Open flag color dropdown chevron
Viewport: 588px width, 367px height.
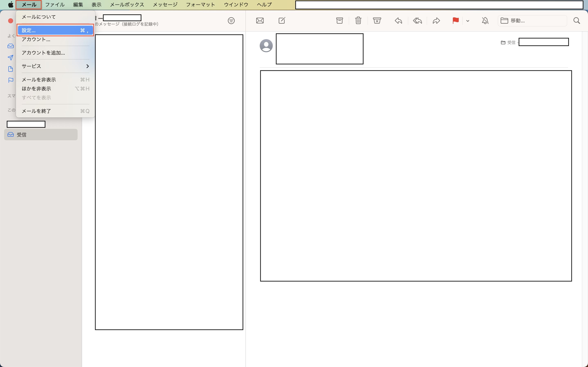(x=468, y=21)
